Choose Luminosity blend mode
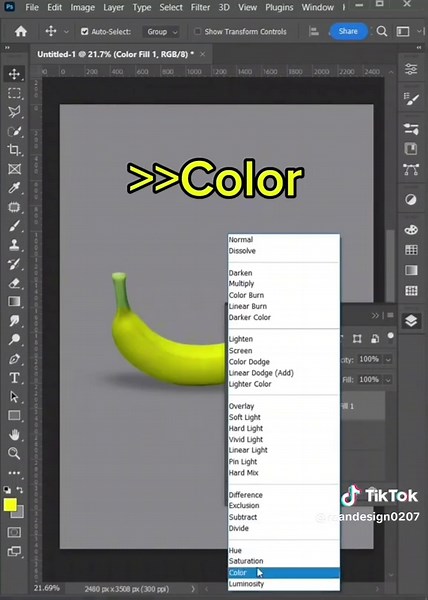 click(x=283, y=584)
